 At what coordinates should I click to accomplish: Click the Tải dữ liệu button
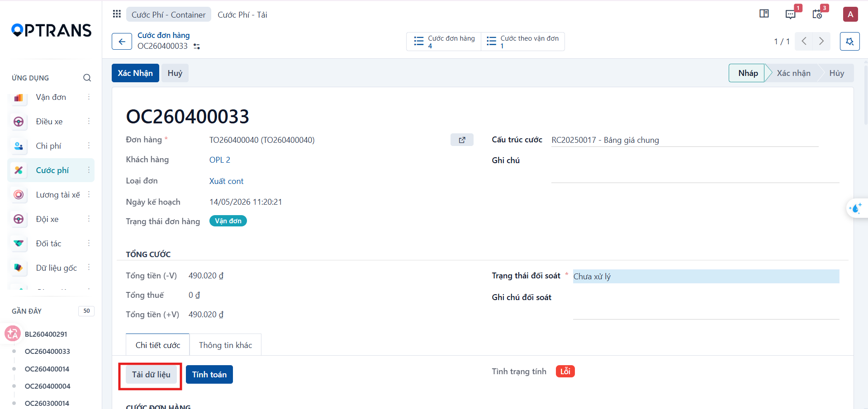(151, 374)
